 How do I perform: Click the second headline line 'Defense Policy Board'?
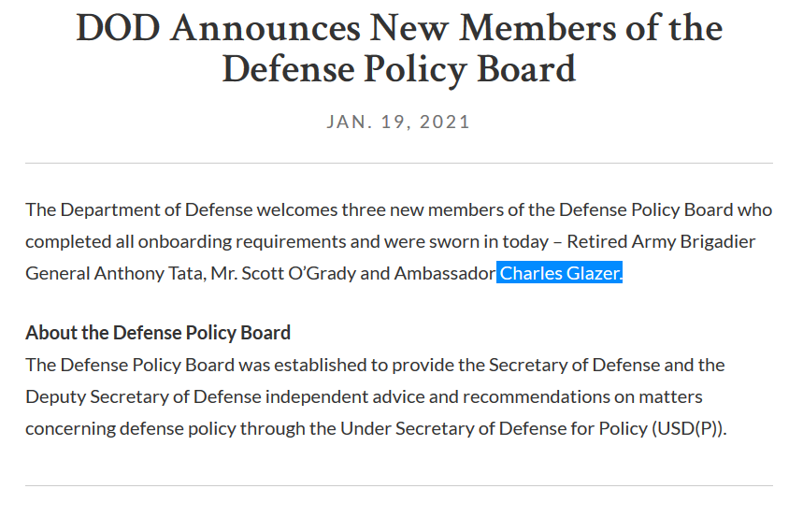point(399,69)
